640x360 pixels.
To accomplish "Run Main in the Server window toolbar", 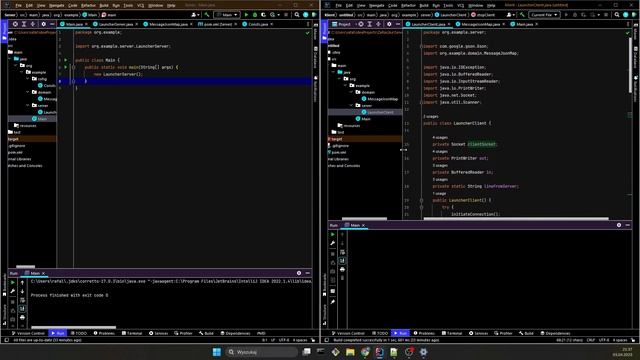I will [x=246, y=15].
